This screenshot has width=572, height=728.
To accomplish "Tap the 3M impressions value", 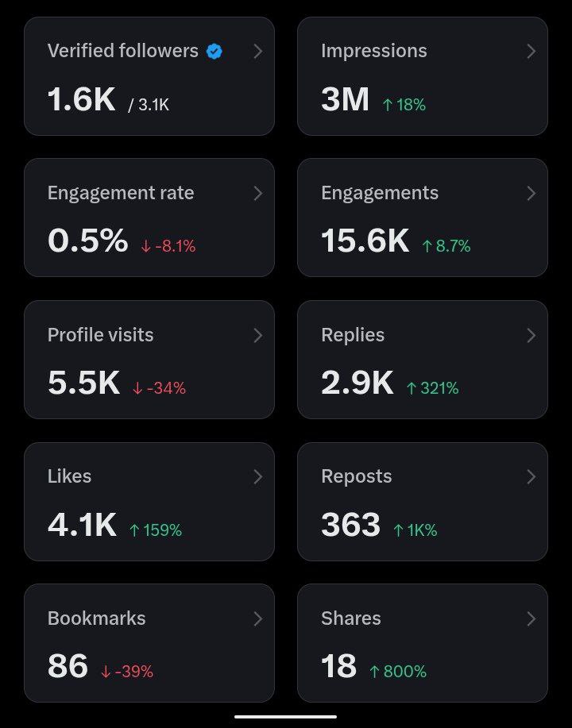I will [x=345, y=100].
